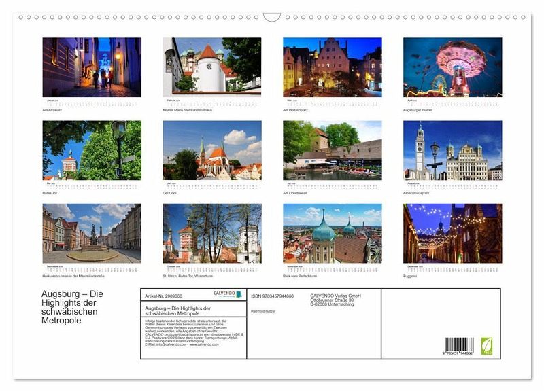Click the 'ISBN 9783457944868' text
The height and width of the screenshot is (392, 544).
coord(273,296)
